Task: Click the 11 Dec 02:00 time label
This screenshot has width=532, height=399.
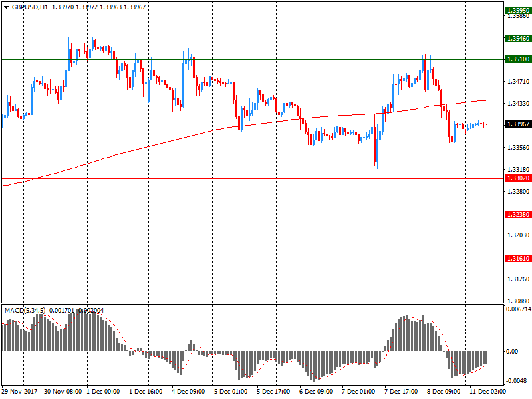Action: click(x=487, y=392)
